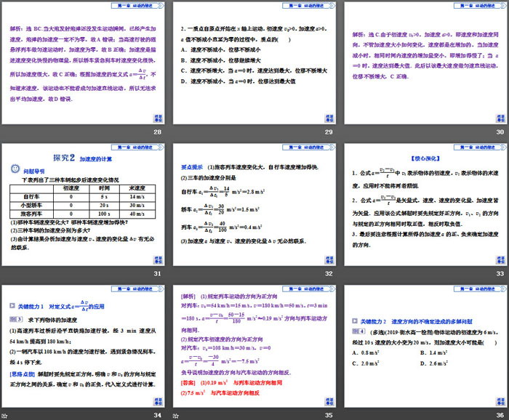Click option D 2.6 m/s² on slide 36
Screen dimensions: 509x420
click(x=434, y=363)
